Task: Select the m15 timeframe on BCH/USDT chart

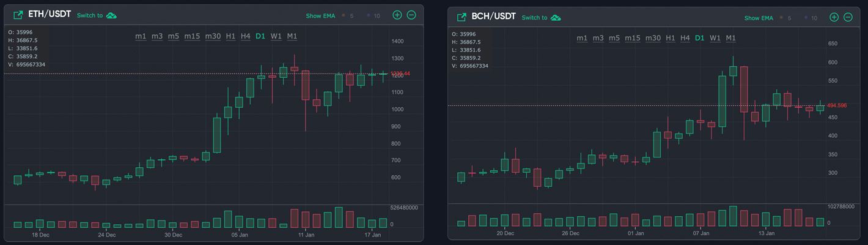Action: (633, 38)
